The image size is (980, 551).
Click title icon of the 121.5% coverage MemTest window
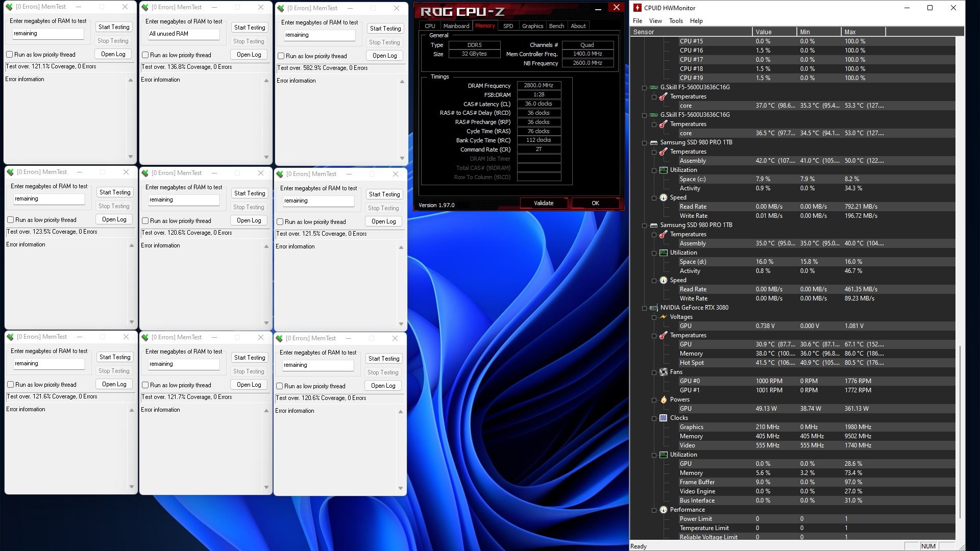(280, 174)
